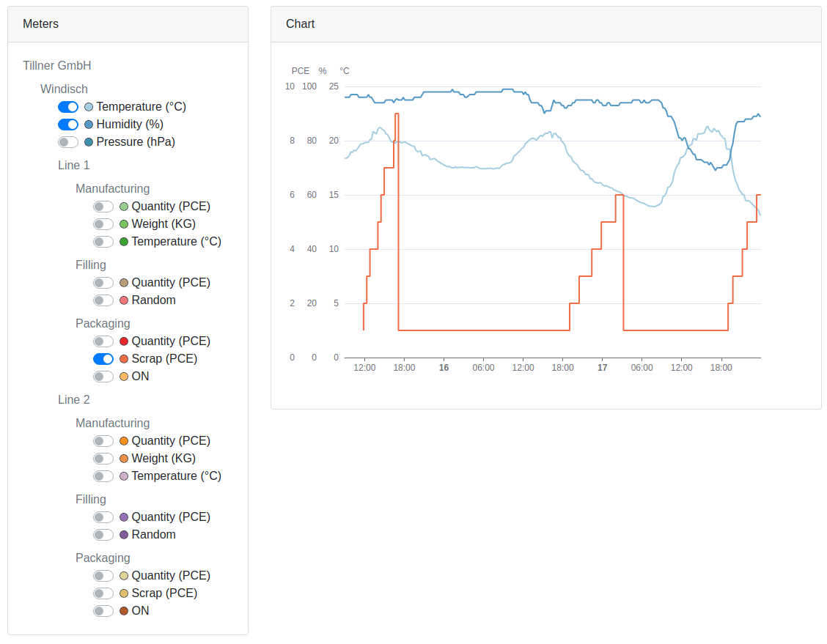Viewport: 827px width, 644px height.
Task: Enable Line 1 Filling Random toggle
Action: point(103,300)
